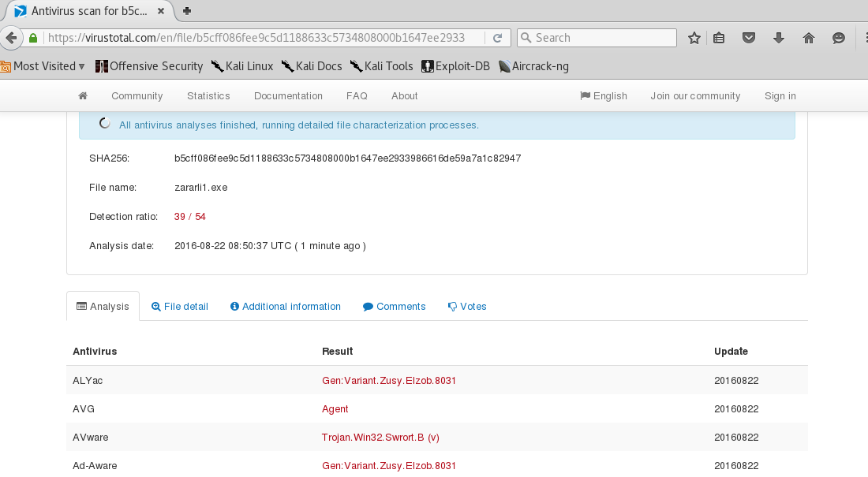Screen dimensions: 868x477
Task: Open the Join our community link
Action: [695, 96]
